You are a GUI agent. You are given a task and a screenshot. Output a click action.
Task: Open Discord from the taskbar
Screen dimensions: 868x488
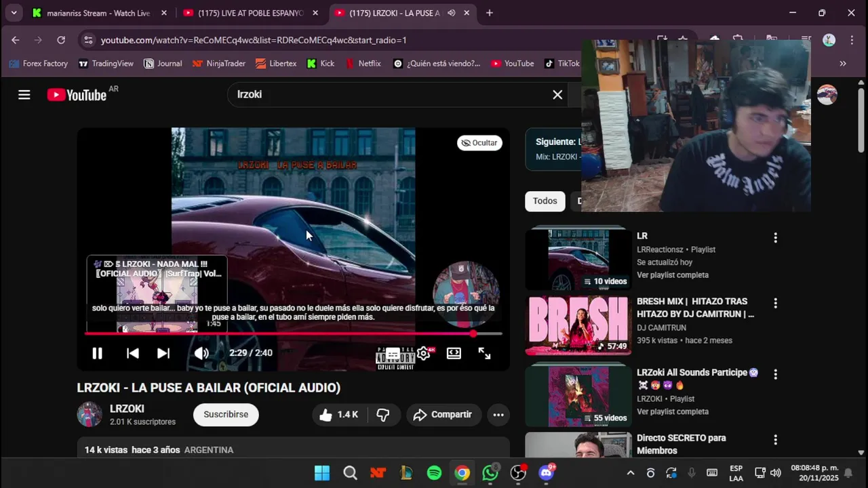click(547, 473)
